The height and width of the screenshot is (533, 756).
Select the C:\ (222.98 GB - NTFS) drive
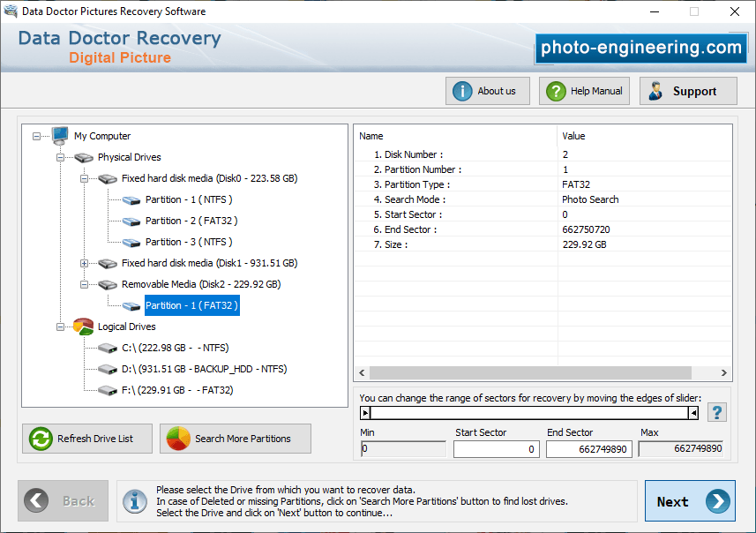[x=176, y=348]
